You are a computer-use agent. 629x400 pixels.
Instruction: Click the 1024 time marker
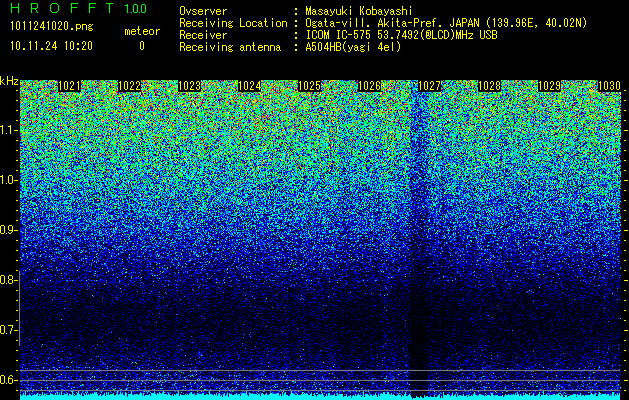pyautogui.click(x=250, y=86)
